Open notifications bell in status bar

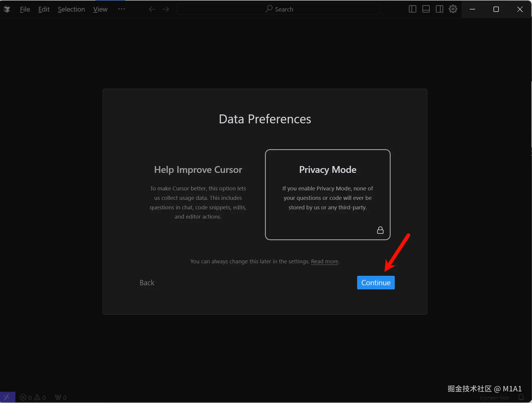pyautogui.click(x=521, y=397)
